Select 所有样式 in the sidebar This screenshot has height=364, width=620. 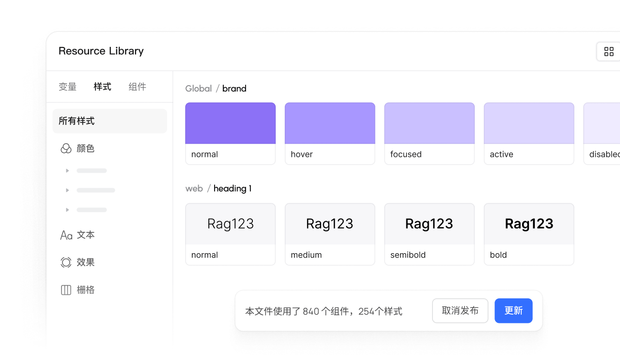[x=109, y=121]
